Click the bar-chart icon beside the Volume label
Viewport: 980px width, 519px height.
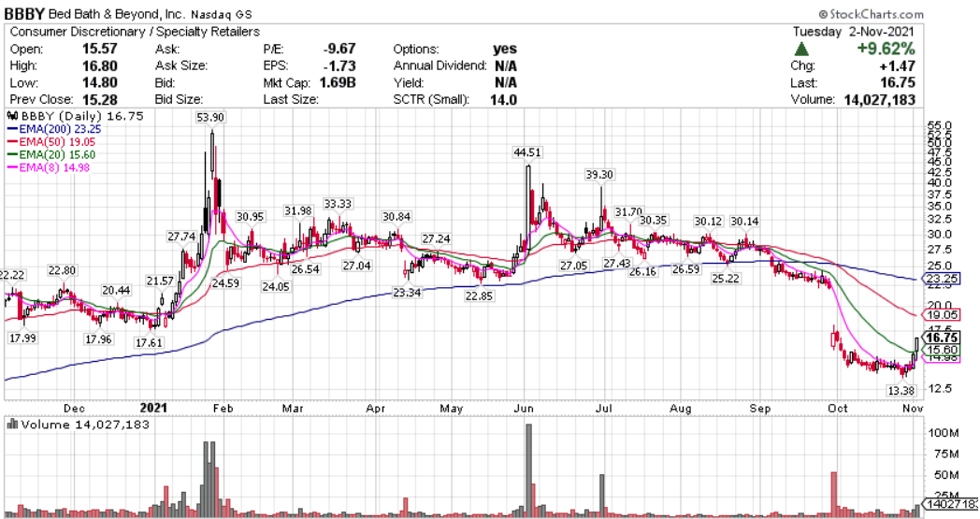pos(12,425)
